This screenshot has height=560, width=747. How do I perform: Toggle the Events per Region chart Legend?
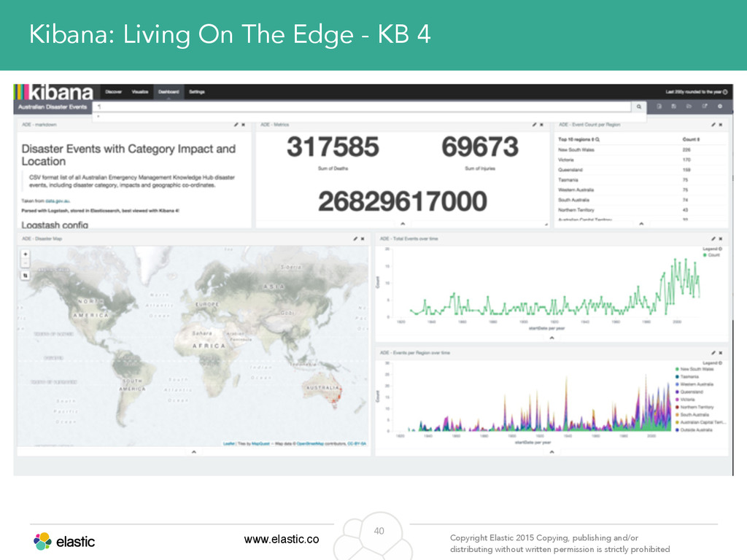point(712,363)
